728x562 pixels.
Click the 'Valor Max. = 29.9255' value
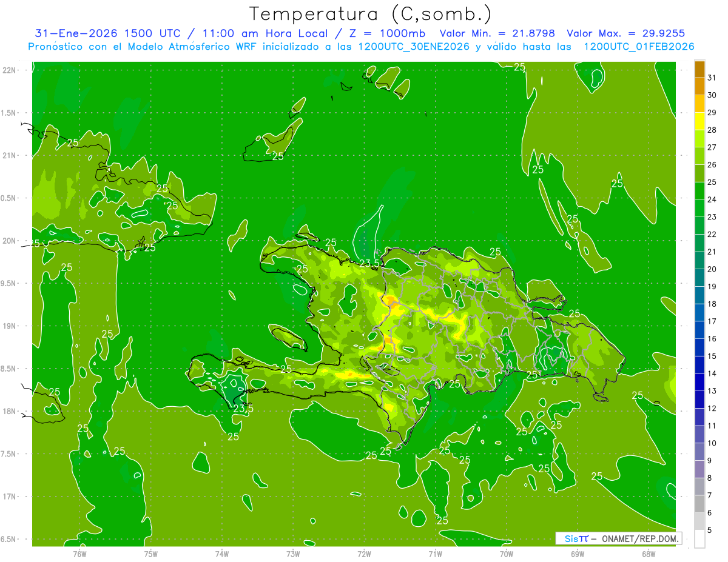(625, 33)
